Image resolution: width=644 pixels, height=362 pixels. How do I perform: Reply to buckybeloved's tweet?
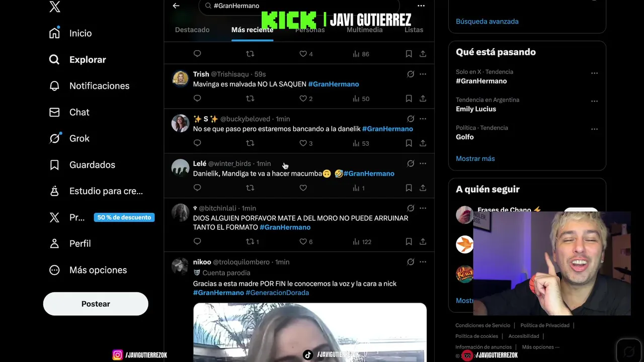point(197,143)
